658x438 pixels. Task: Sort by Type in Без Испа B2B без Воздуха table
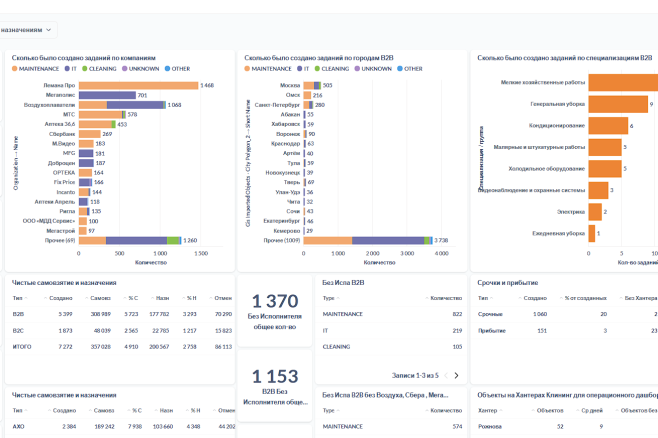(x=328, y=411)
